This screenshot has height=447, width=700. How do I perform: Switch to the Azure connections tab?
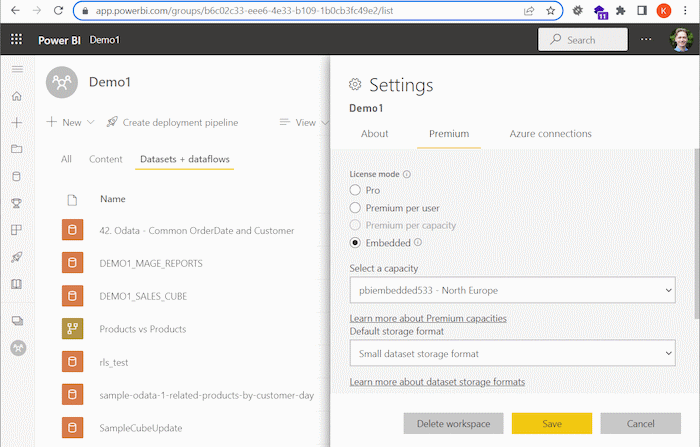550,134
